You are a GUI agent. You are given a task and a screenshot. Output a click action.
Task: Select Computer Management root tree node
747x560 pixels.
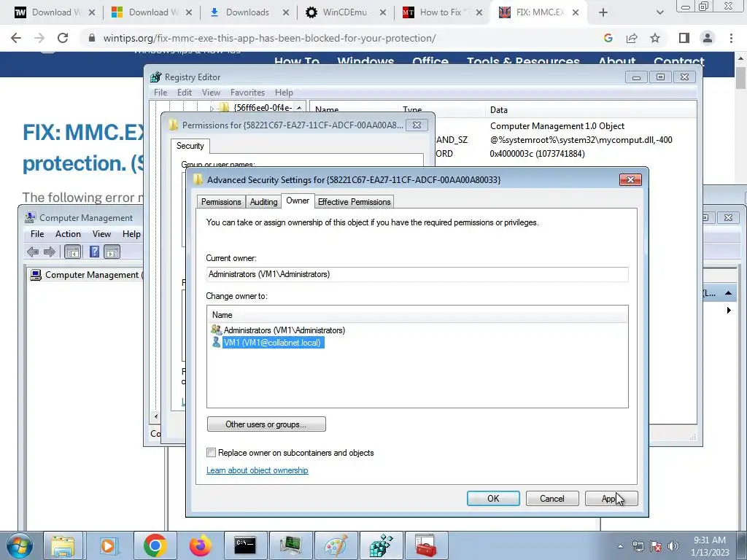click(x=86, y=275)
